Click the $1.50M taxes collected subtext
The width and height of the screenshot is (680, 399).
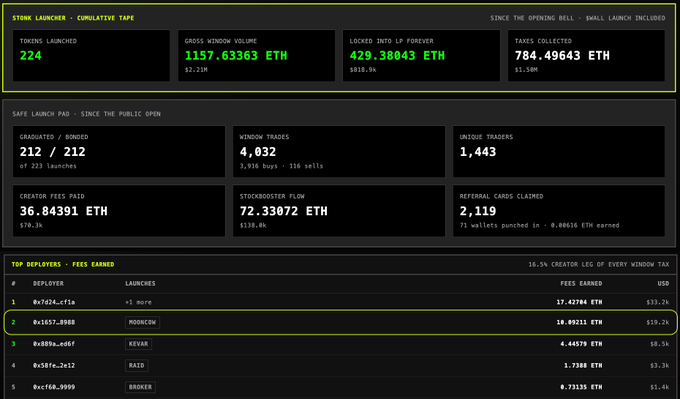coord(526,70)
